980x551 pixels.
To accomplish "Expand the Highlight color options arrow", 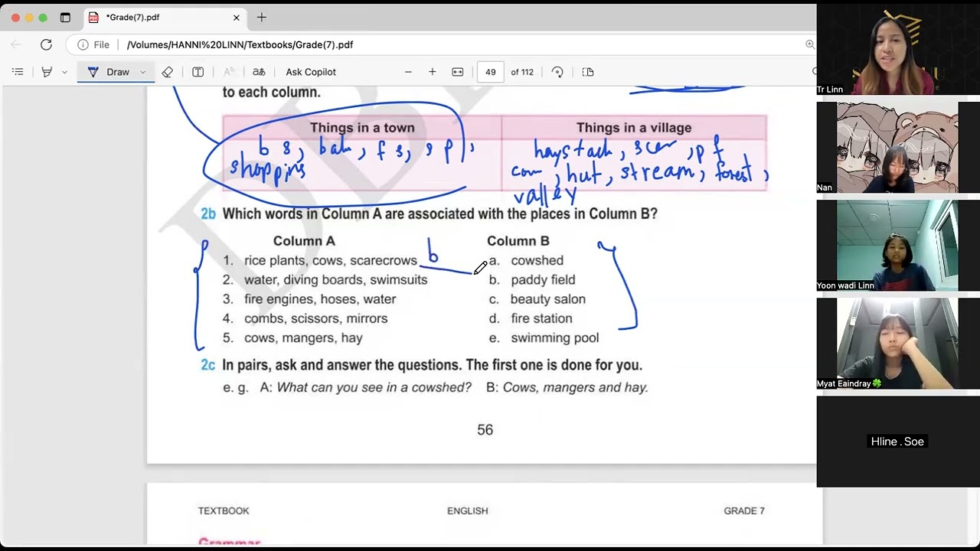I will (64, 72).
